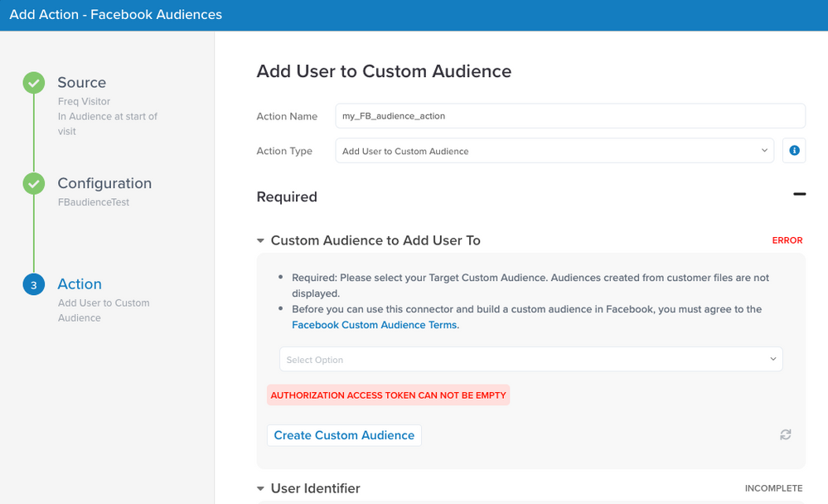Click the red ERROR status label
This screenshot has height=504, width=828.
[x=787, y=240]
